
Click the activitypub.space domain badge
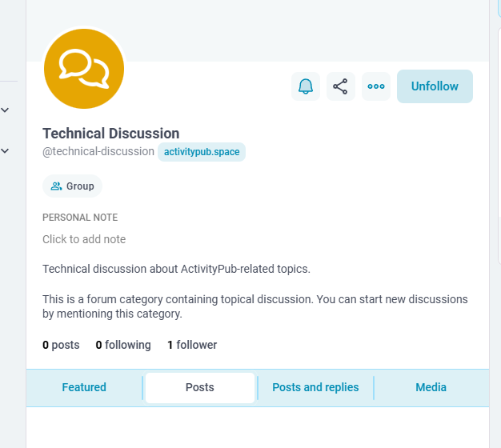click(202, 152)
